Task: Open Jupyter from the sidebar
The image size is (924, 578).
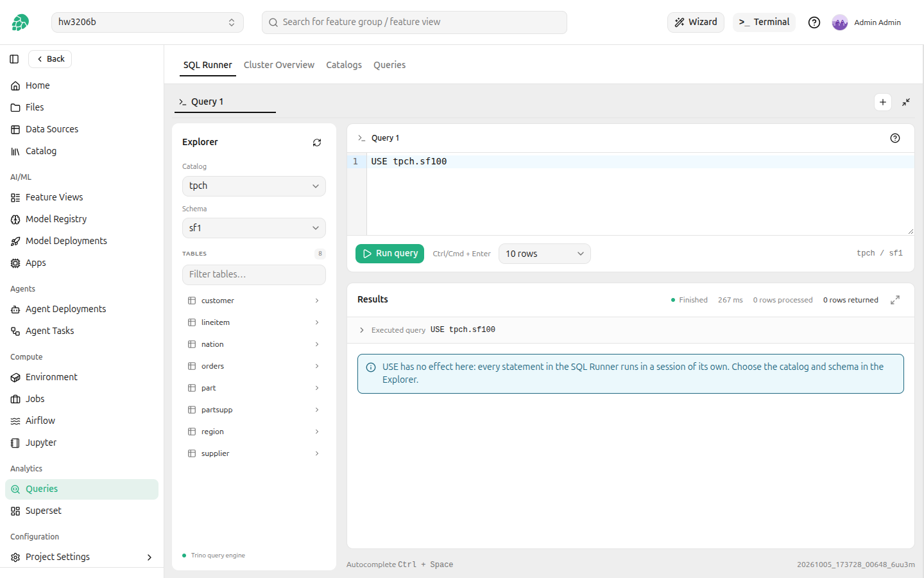Action: (81, 442)
